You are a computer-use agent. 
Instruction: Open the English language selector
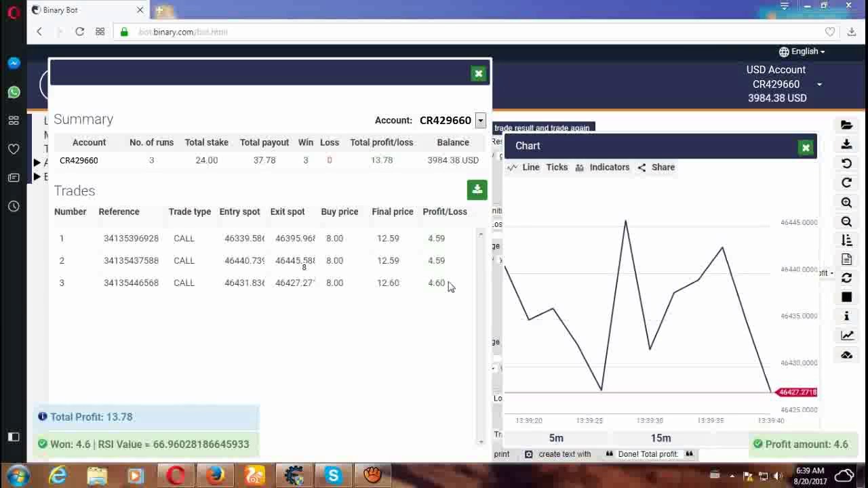pyautogui.click(x=802, y=52)
